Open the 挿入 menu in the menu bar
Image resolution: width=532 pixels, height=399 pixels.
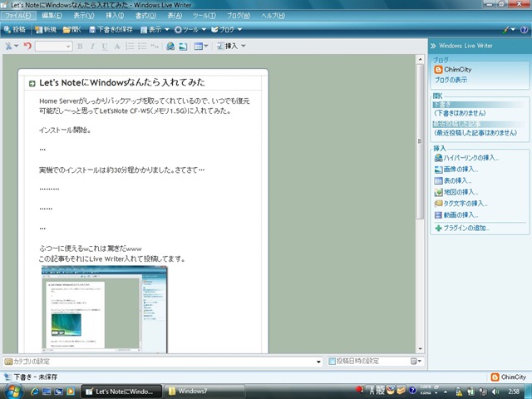pos(115,16)
